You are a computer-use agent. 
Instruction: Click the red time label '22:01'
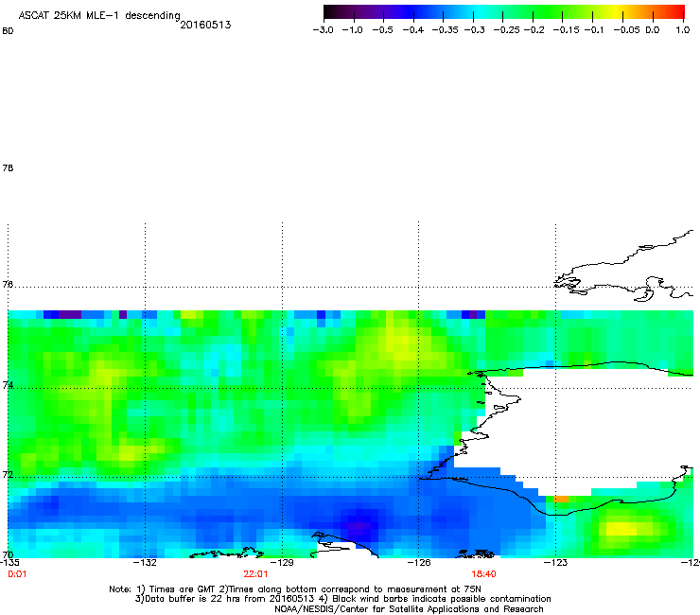(255, 574)
